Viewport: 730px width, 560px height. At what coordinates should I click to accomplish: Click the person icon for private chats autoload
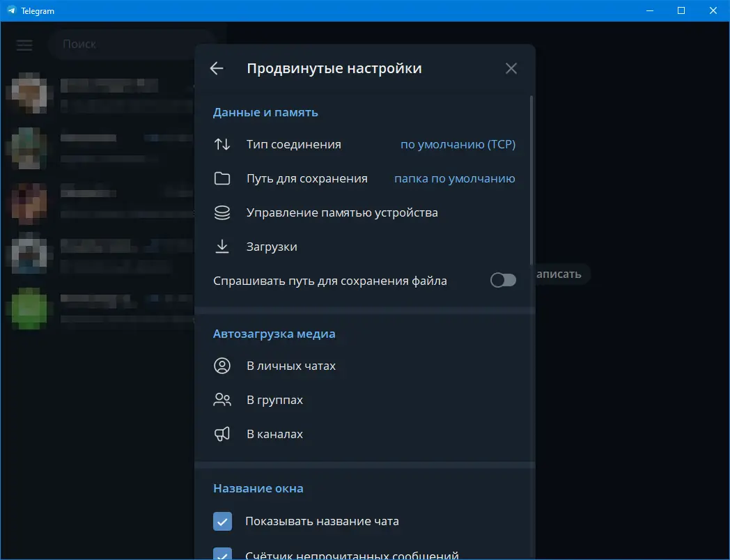coord(222,365)
